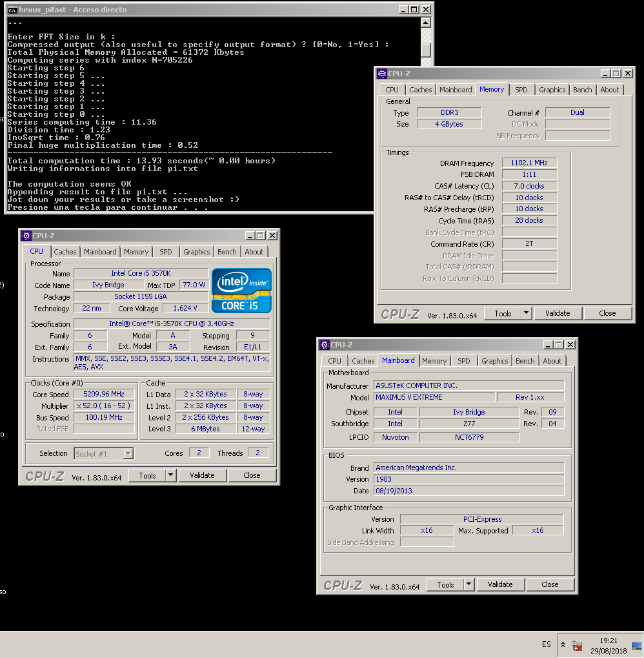The height and width of the screenshot is (658, 644).
Task: Click Close button in the Mainboard window
Action: pyautogui.click(x=550, y=584)
